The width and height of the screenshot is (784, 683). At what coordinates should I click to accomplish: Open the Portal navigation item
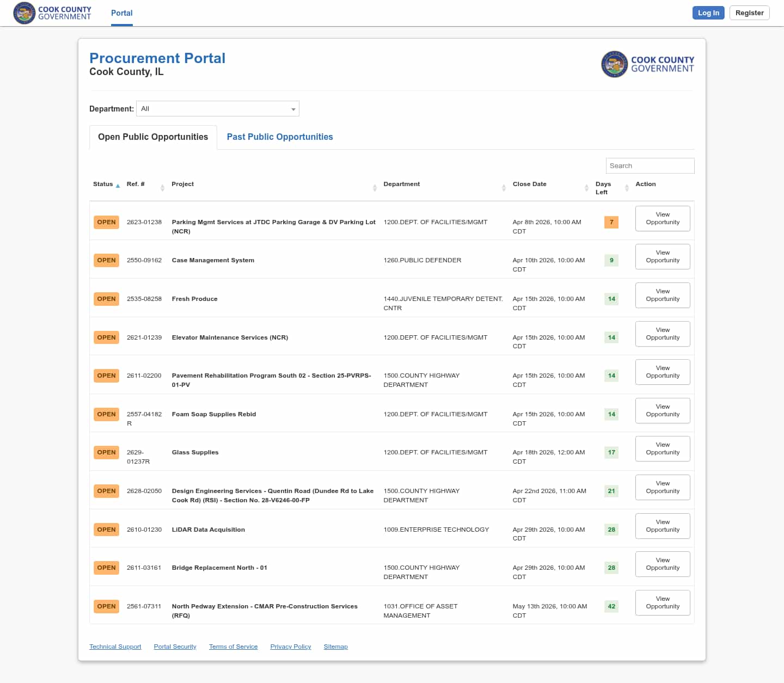pyautogui.click(x=121, y=13)
